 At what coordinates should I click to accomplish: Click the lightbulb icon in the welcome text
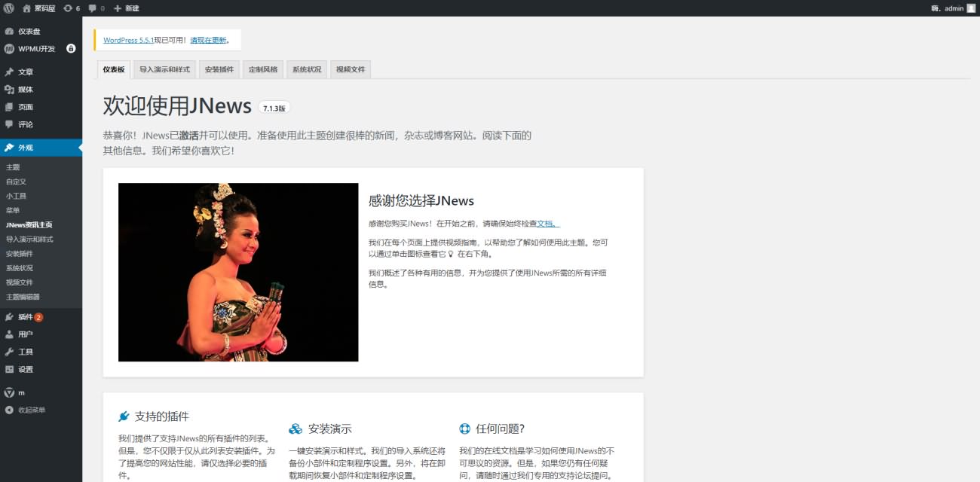pyautogui.click(x=451, y=255)
